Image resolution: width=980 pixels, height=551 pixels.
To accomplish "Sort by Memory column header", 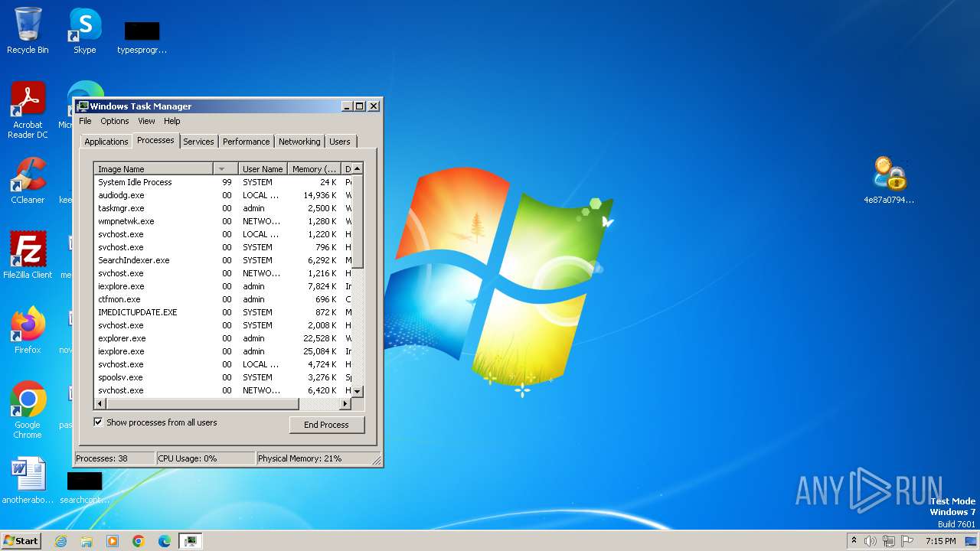I will point(314,169).
